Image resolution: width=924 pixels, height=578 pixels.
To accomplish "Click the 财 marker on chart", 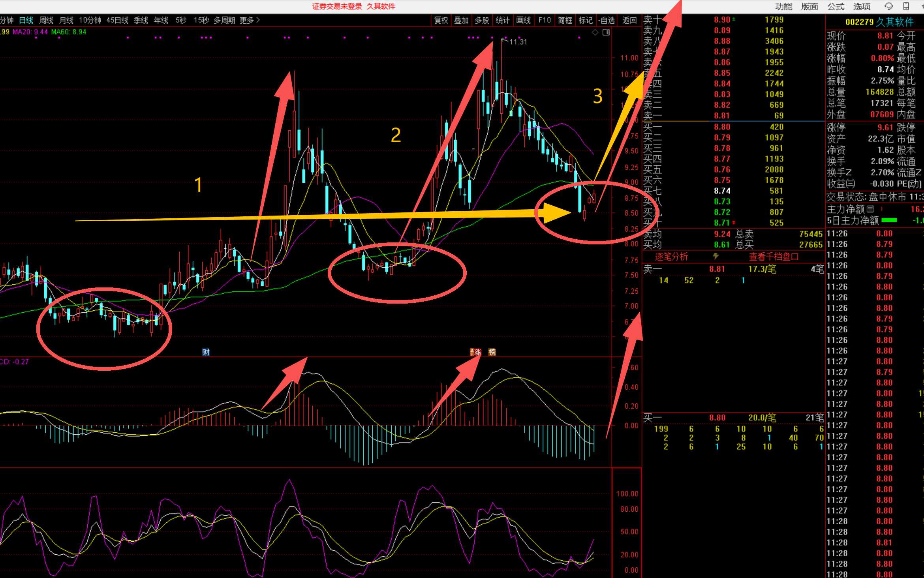I will tap(206, 352).
